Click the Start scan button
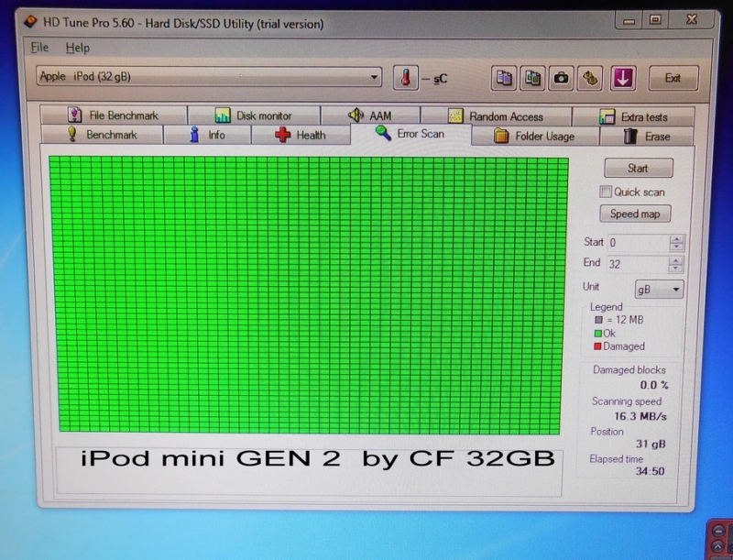733x560 pixels. tap(638, 169)
